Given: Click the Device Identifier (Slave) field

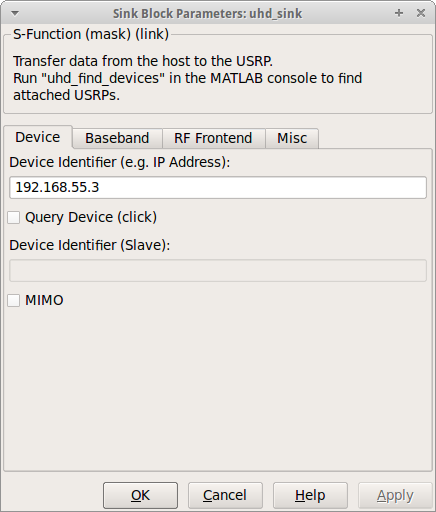Looking at the screenshot, I should [x=218, y=270].
